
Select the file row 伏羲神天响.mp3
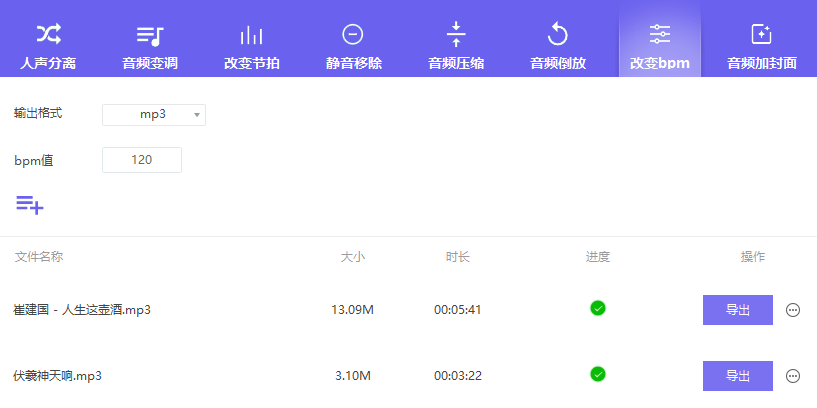click(x=58, y=376)
